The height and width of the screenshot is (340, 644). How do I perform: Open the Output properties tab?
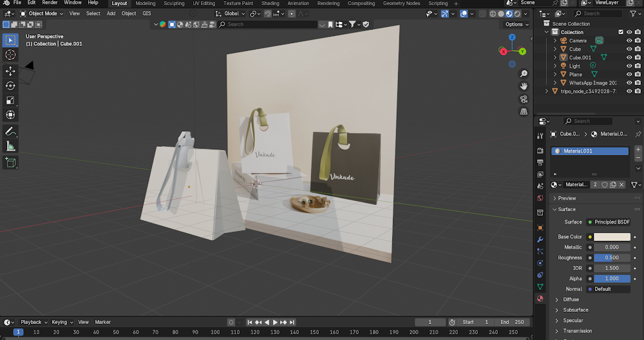pyautogui.click(x=540, y=163)
